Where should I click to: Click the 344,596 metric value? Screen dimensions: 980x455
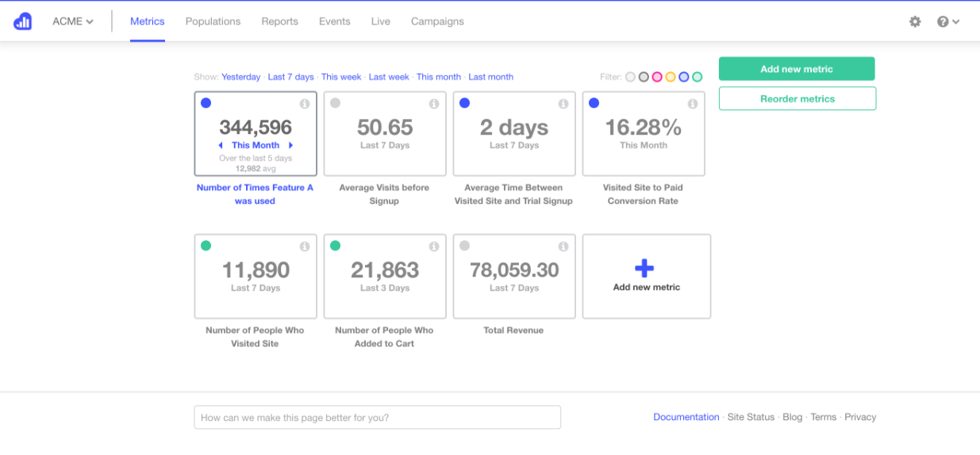256,127
